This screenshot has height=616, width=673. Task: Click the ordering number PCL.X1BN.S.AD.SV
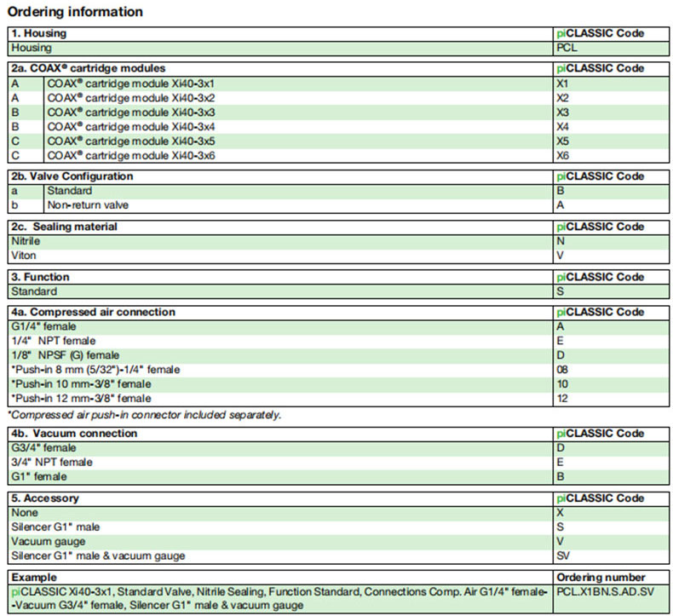point(605,592)
